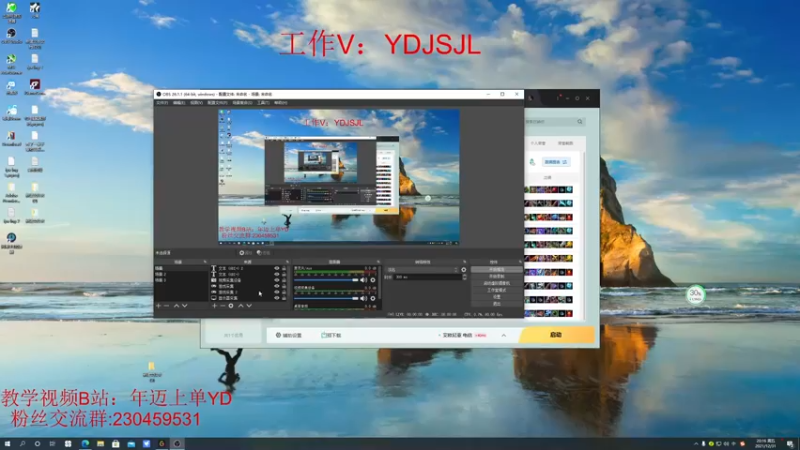Add a new source with the plus icon

[x=214, y=306]
